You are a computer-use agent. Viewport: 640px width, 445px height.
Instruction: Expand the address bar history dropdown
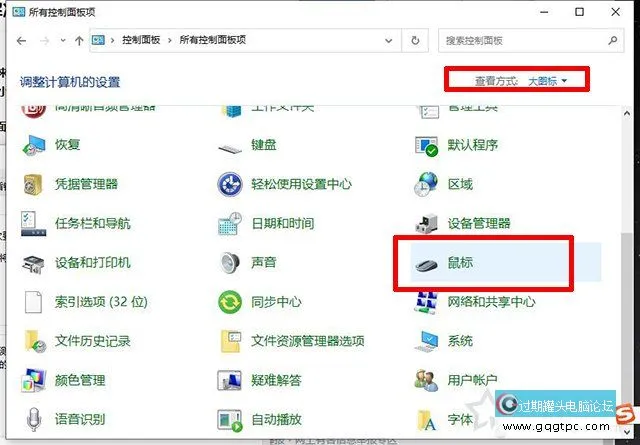tap(389, 40)
